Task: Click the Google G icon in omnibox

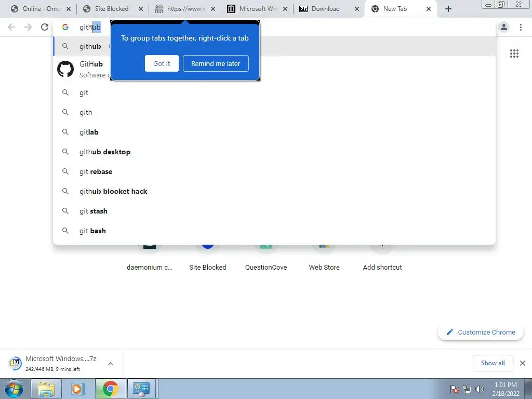Action: pos(65,27)
